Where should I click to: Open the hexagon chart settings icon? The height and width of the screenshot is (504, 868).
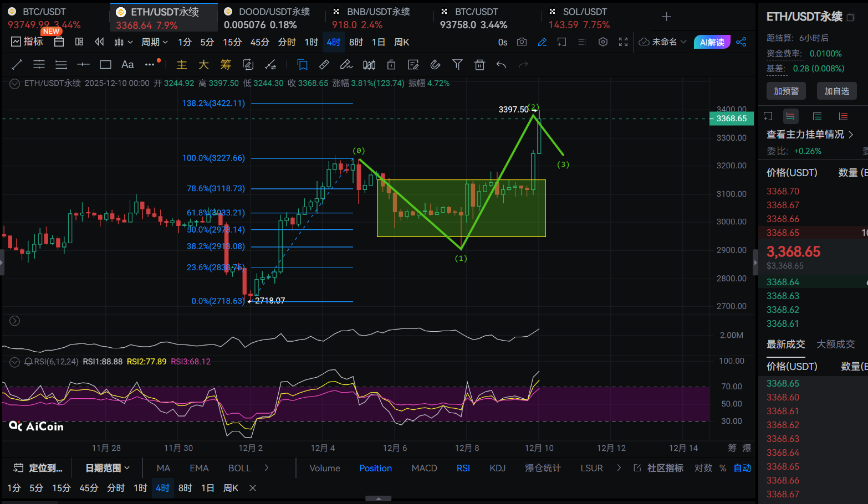pos(603,42)
